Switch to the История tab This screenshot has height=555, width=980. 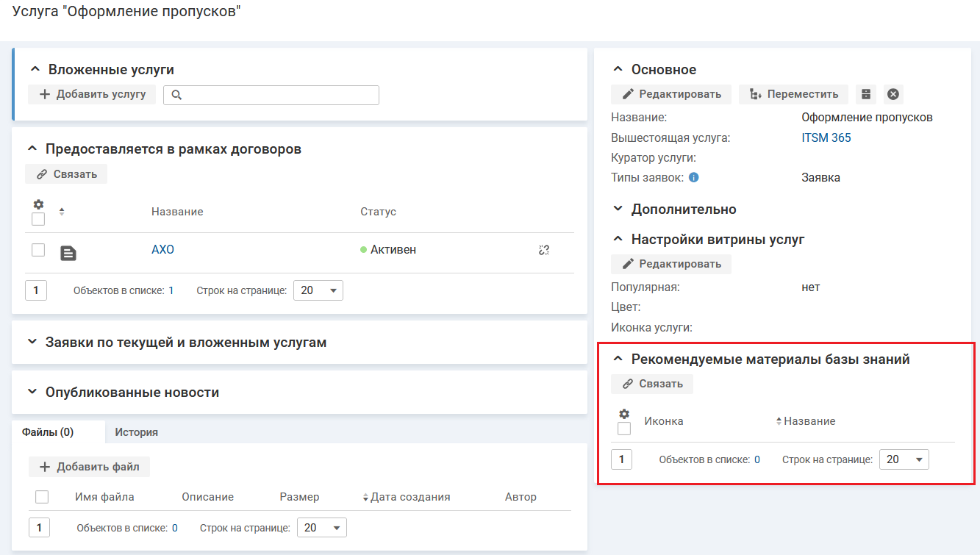coord(136,432)
